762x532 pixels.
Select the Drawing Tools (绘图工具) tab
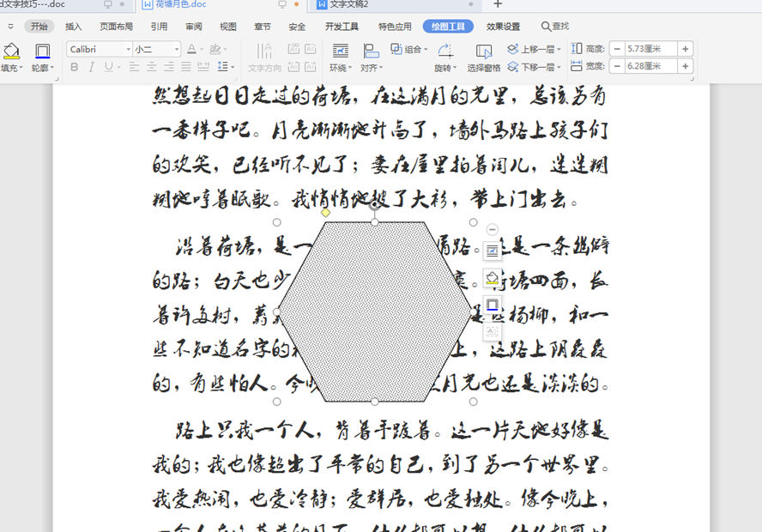(448, 27)
